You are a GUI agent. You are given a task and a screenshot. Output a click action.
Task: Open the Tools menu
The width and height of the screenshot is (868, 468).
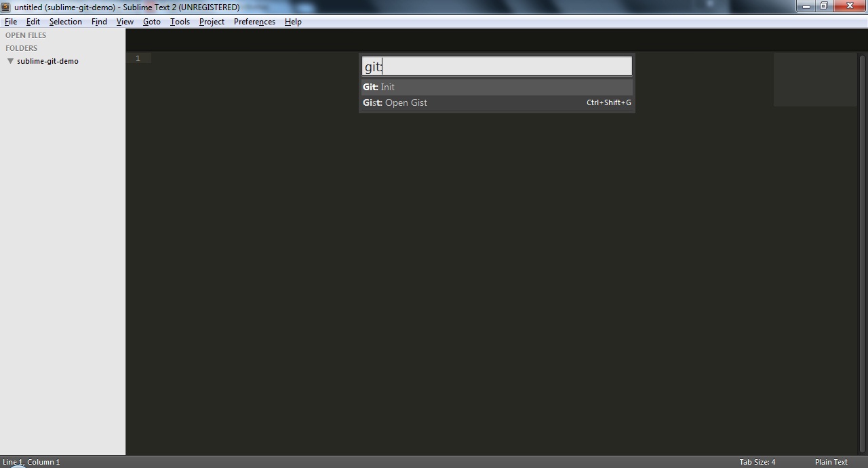[179, 21]
